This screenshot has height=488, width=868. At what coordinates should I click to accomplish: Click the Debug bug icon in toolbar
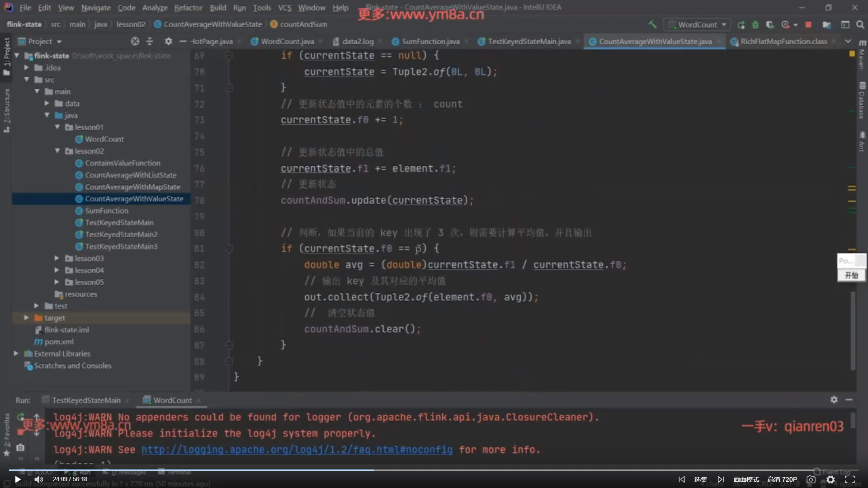click(755, 24)
